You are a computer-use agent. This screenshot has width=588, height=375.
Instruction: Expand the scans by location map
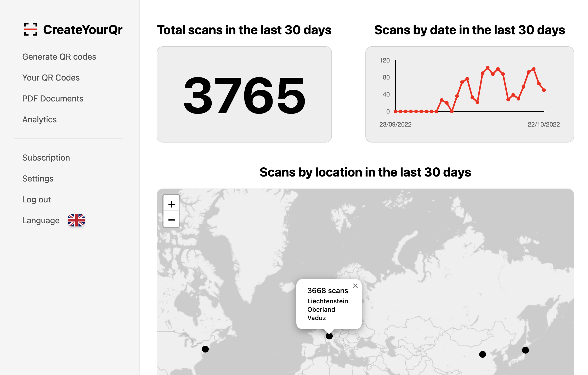click(x=171, y=204)
